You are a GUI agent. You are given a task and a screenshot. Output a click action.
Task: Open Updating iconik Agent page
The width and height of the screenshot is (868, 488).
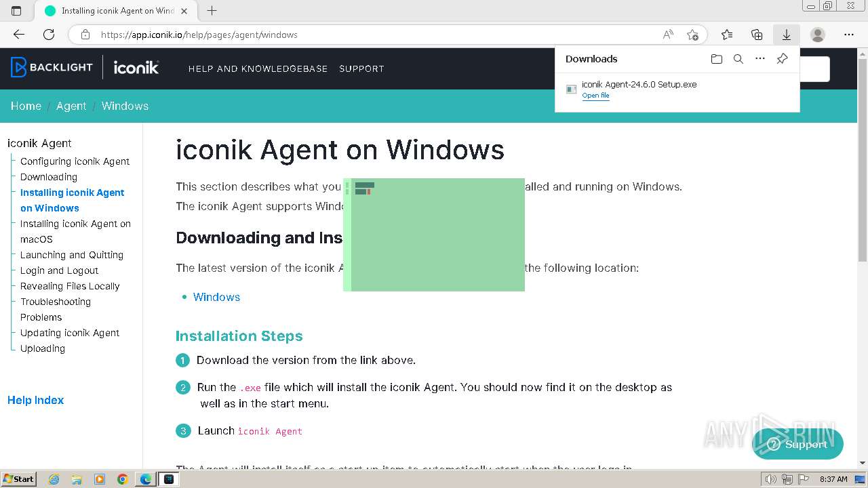click(70, 333)
